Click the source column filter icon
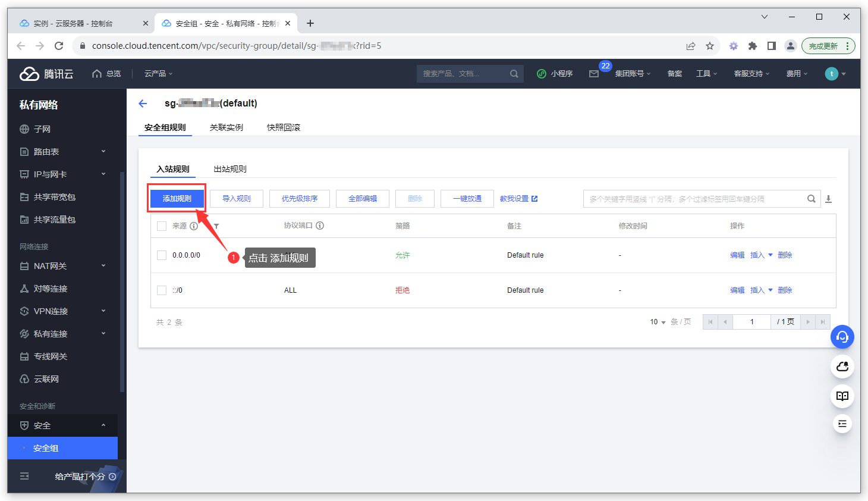The image size is (868, 501). pos(216,226)
